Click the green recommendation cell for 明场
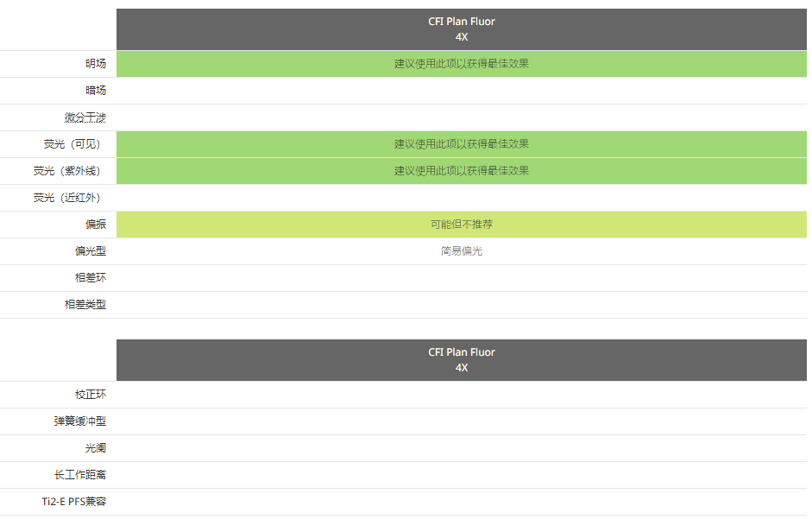The image size is (812, 519). tap(462, 64)
